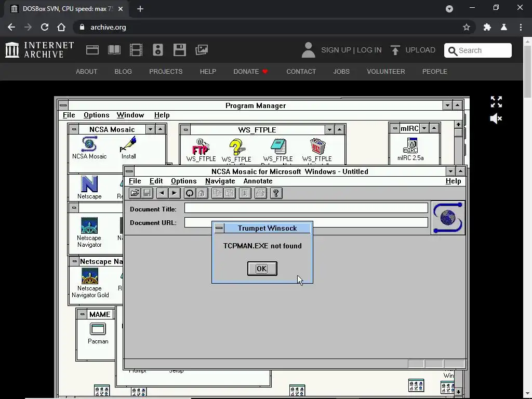532x399 pixels.
Task: Open the DONATE link in the Archive nav
Action: click(x=250, y=72)
